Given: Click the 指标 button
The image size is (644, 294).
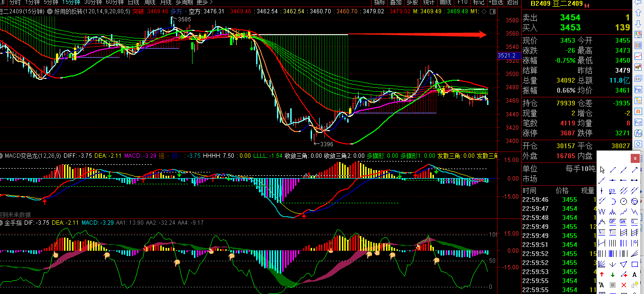Looking at the screenshot, I should click(x=379, y=2).
